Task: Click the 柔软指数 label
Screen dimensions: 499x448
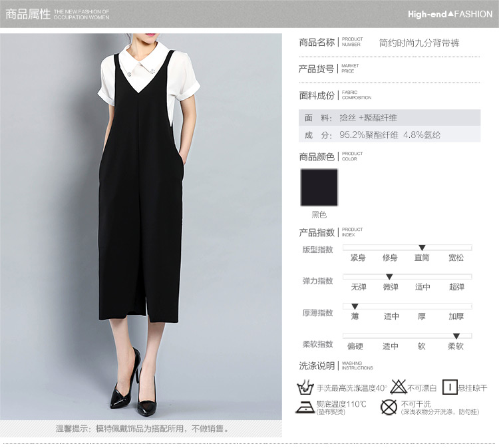Action: (317, 344)
